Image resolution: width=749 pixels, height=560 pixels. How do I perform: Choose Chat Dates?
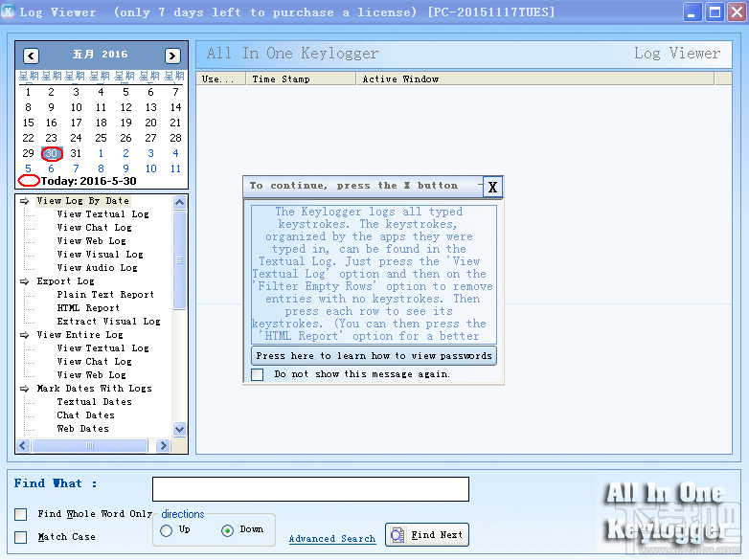pyautogui.click(x=85, y=414)
